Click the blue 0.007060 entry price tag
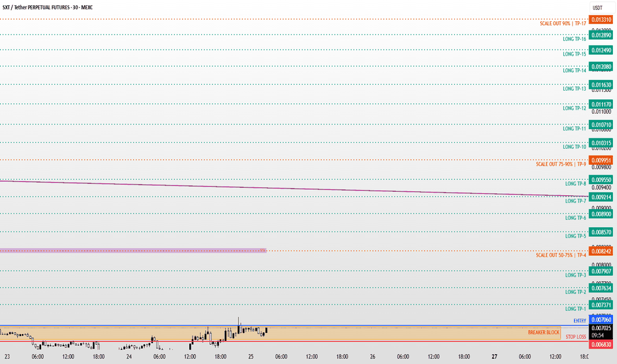This screenshot has width=617, height=364. click(x=601, y=320)
